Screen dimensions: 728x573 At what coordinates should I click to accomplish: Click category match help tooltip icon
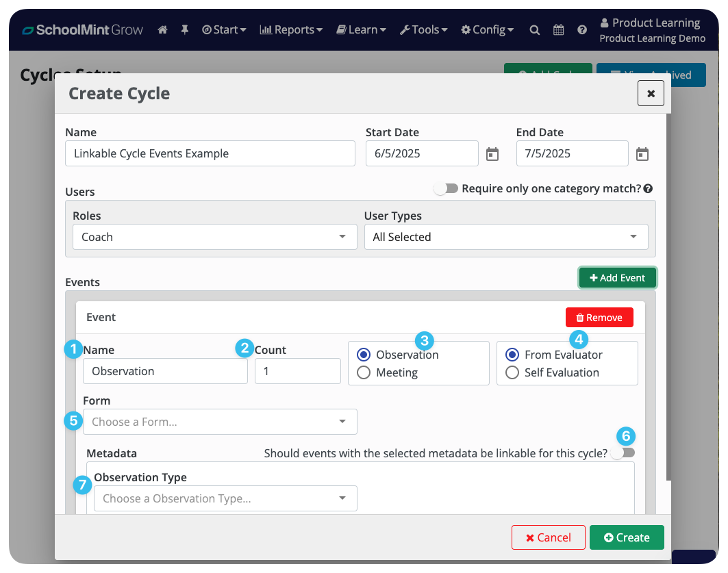click(x=648, y=188)
